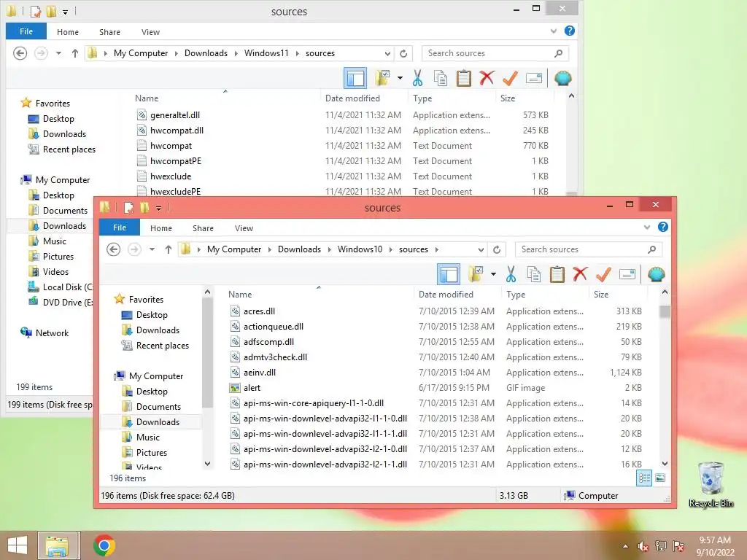This screenshot has width=747, height=560.
Task: Open the Recycle Bin on the desktop
Action: pos(711,484)
